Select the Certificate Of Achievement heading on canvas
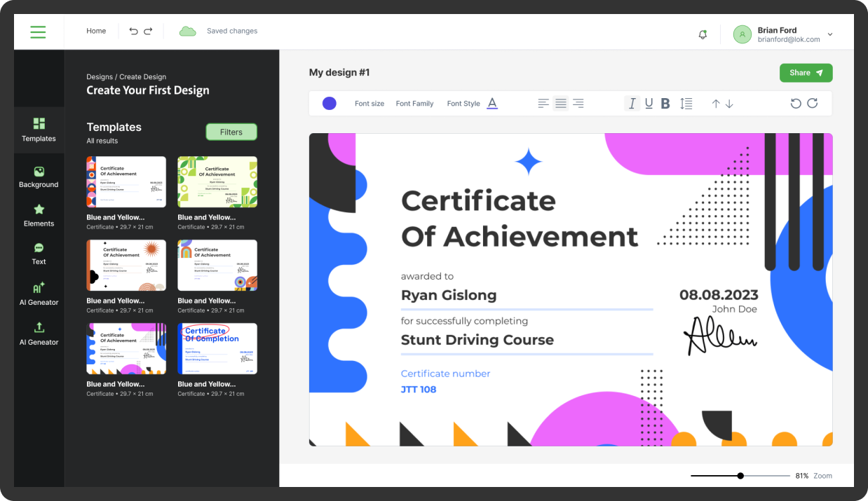This screenshot has height=501, width=868. click(520, 219)
